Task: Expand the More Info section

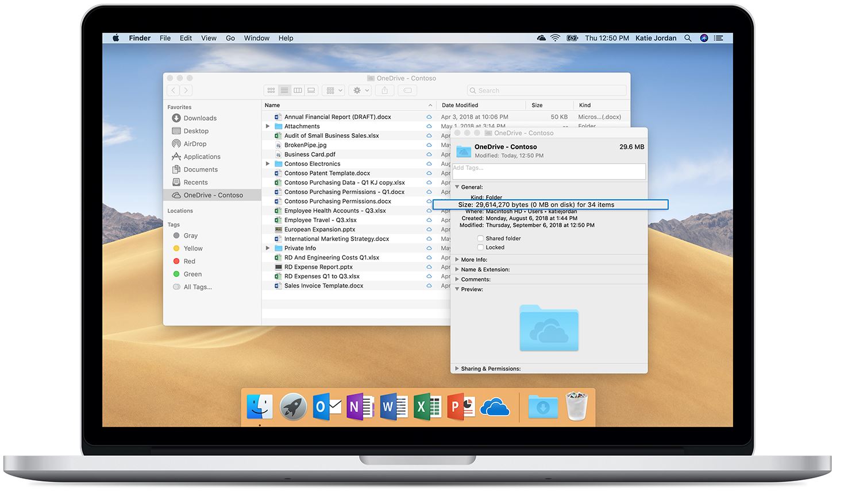Action: (x=457, y=259)
